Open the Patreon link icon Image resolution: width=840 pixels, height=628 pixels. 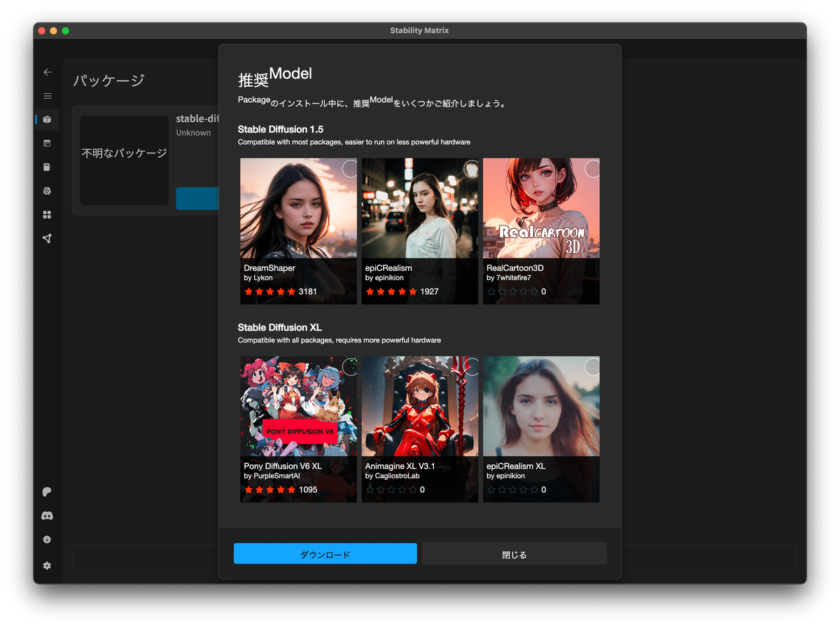click(47, 492)
